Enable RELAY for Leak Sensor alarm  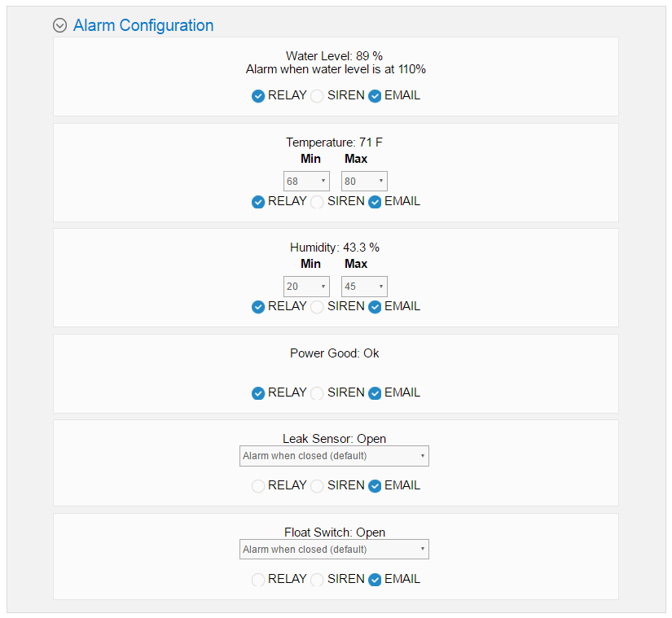258,486
